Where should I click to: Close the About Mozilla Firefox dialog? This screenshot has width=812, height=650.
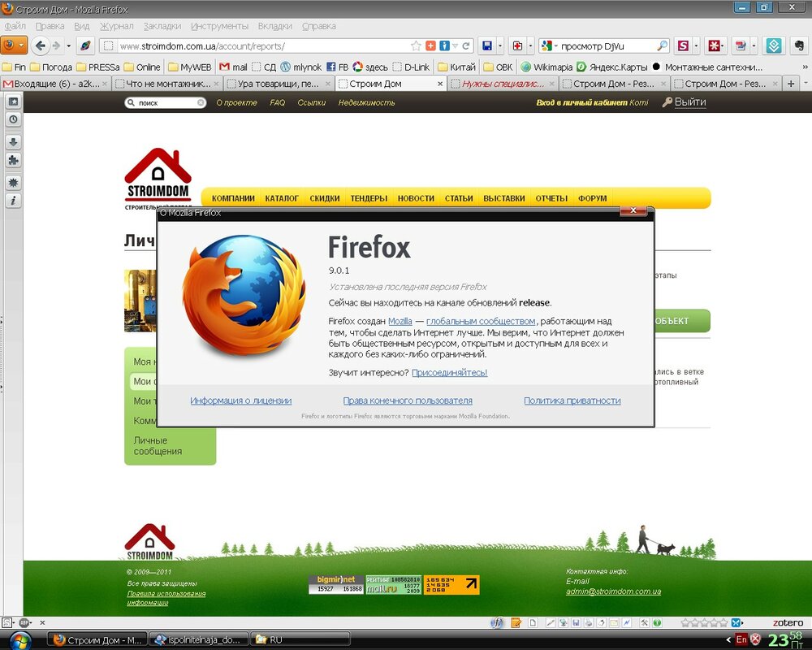coord(633,210)
